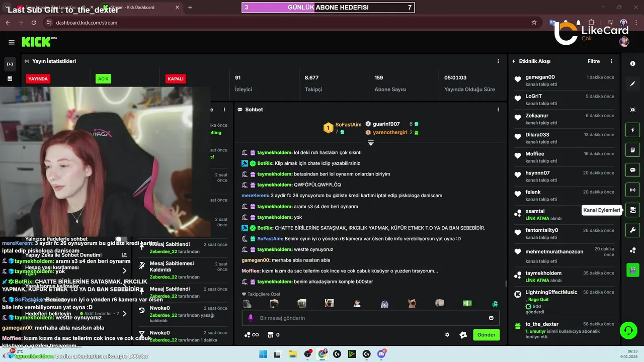
Task: Click the chat panel scrollbar
Action: 506,284
